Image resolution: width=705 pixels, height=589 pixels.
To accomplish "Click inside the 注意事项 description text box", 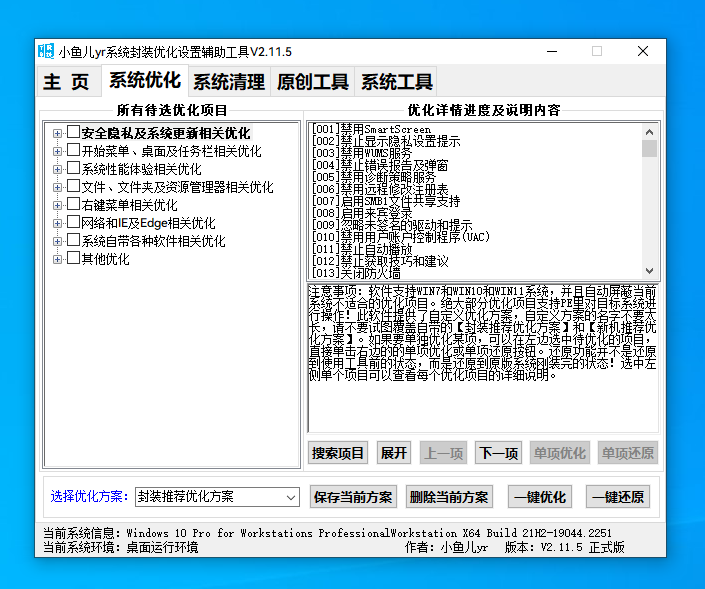I will point(483,358).
